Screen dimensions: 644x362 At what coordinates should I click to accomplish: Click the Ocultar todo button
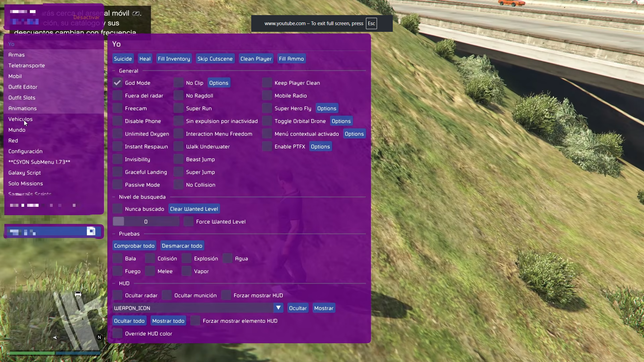tap(129, 321)
